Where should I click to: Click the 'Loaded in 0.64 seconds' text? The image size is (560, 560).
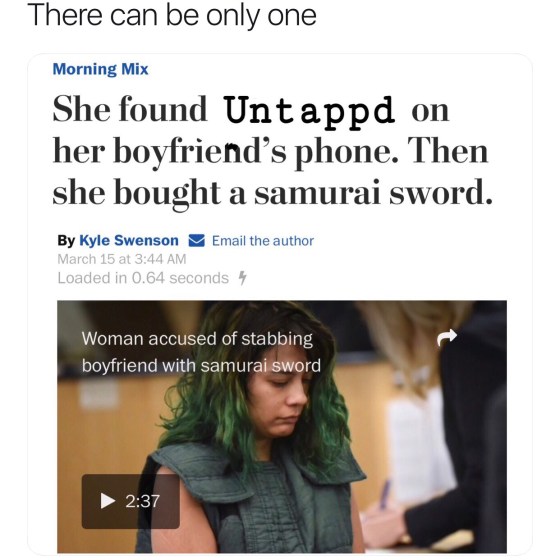click(143, 278)
